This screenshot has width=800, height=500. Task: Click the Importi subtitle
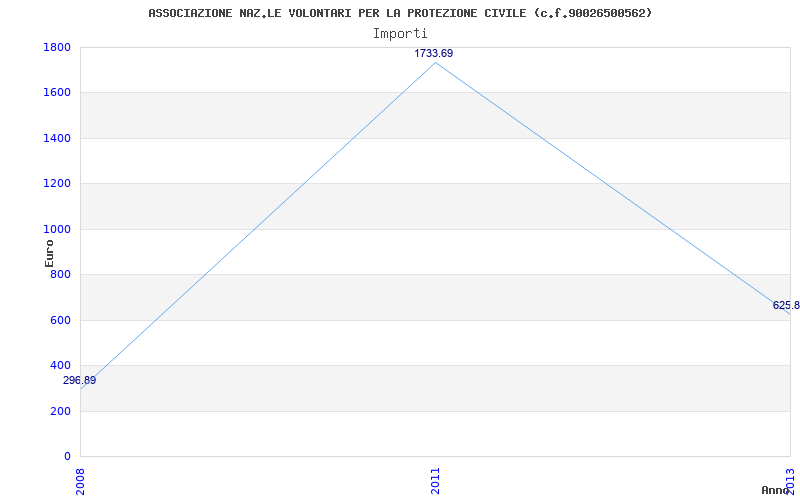400,34
